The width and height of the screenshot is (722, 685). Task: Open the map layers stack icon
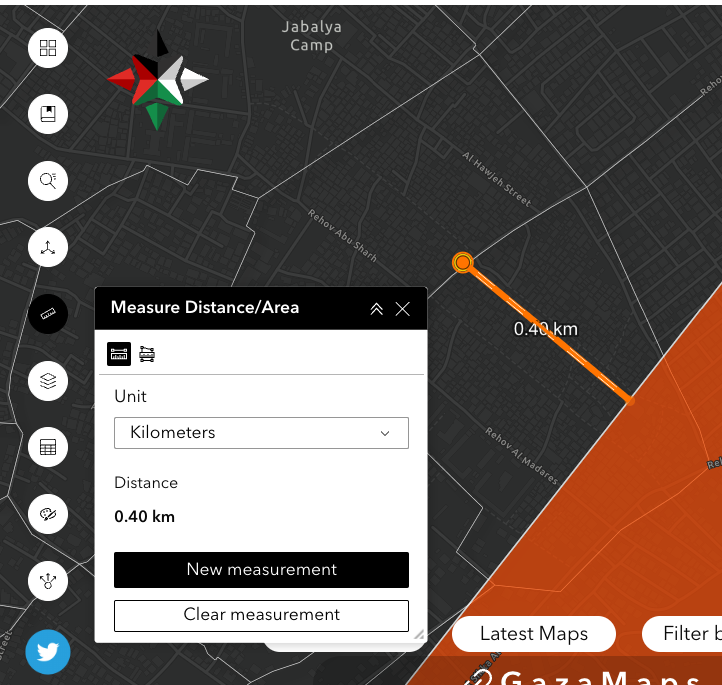coord(48,381)
